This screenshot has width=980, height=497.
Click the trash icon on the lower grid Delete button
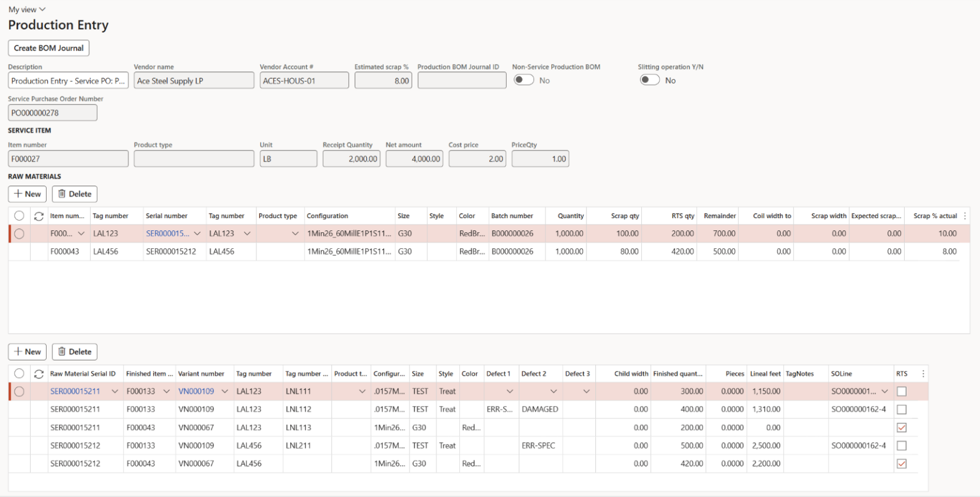[x=61, y=352]
